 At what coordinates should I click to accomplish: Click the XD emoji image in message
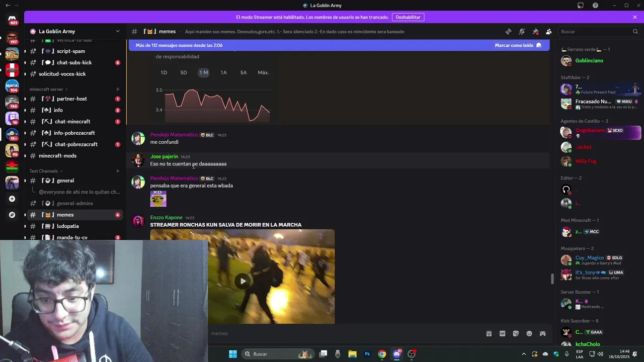pos(158,199)
